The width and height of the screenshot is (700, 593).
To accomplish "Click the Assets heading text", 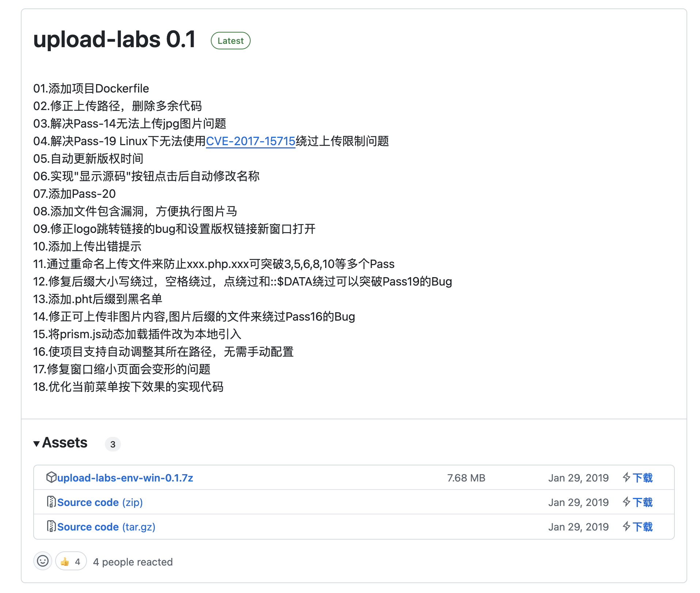I will tap(65, 443).
